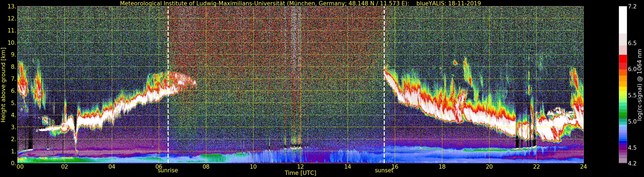Pick the white top band of the colorbar
This screenshot has height=177, width=644.
pos(623,20)
